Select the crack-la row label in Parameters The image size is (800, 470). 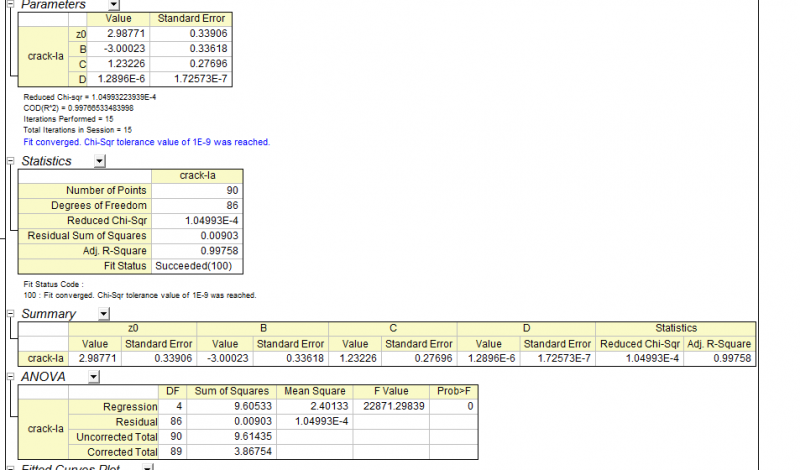pyautogui.click(x=43, y=56)
